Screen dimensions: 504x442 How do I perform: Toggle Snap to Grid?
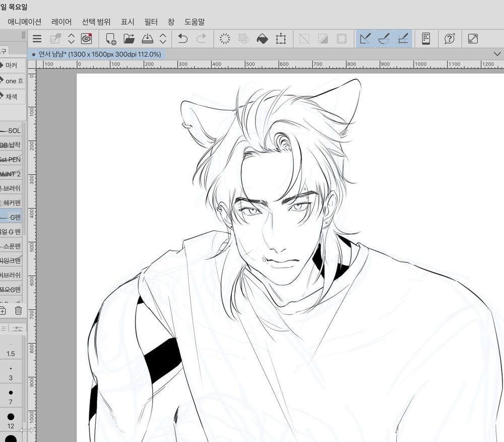click(403, 39)
